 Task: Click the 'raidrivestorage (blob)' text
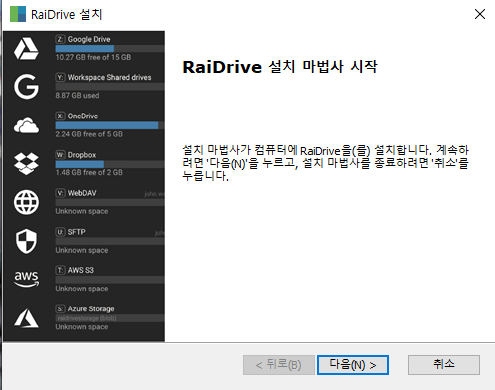87,318
